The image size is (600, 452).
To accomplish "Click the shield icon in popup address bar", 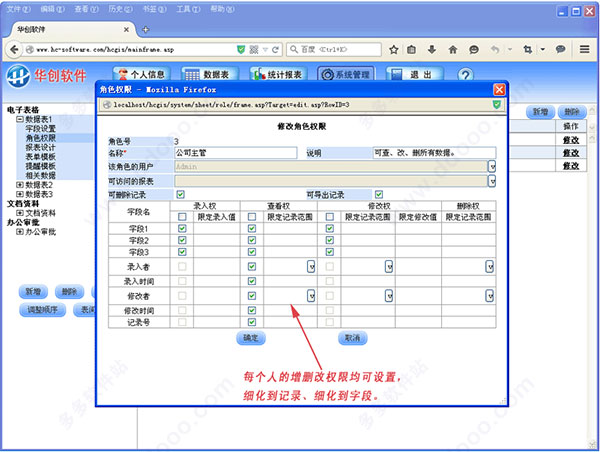I will [x=497, y=104].
